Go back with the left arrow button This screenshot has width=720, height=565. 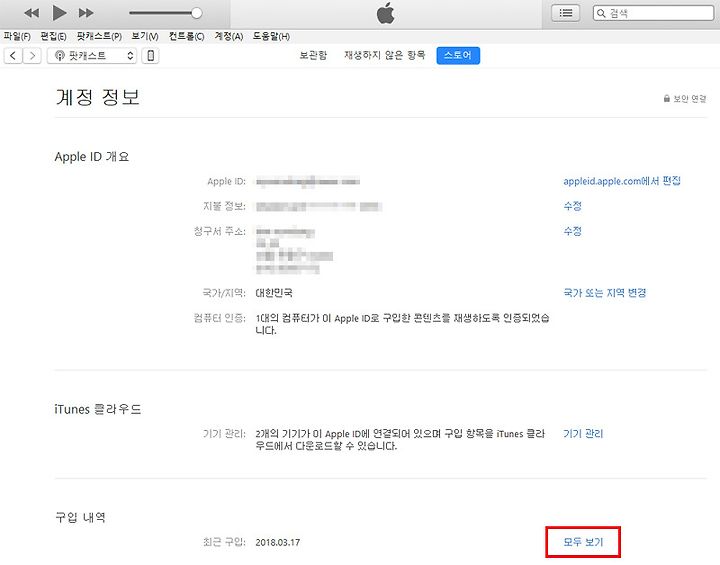tap(13, 56)
